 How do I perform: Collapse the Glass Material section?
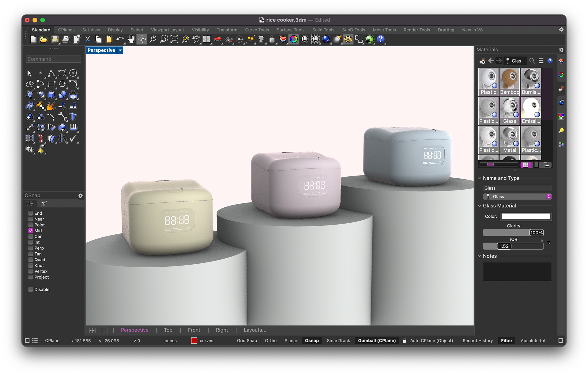click(480, 206)
